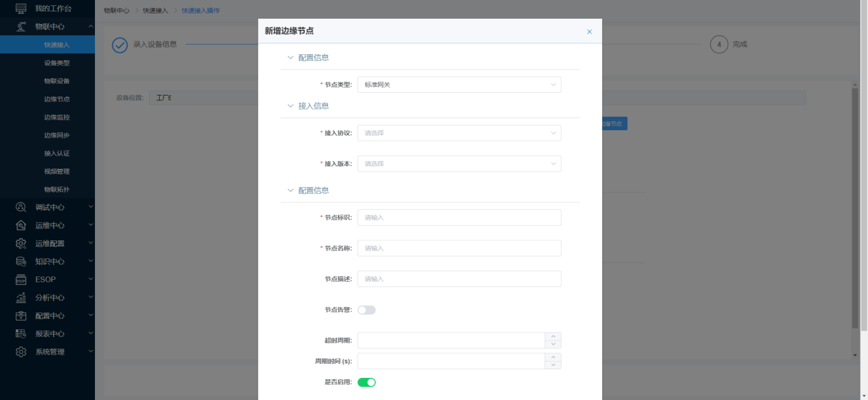Image resolution: width=868 pixels, height=400 pixels.
Task: Enable the 节点告警 switch
Action: coord(366,310)
